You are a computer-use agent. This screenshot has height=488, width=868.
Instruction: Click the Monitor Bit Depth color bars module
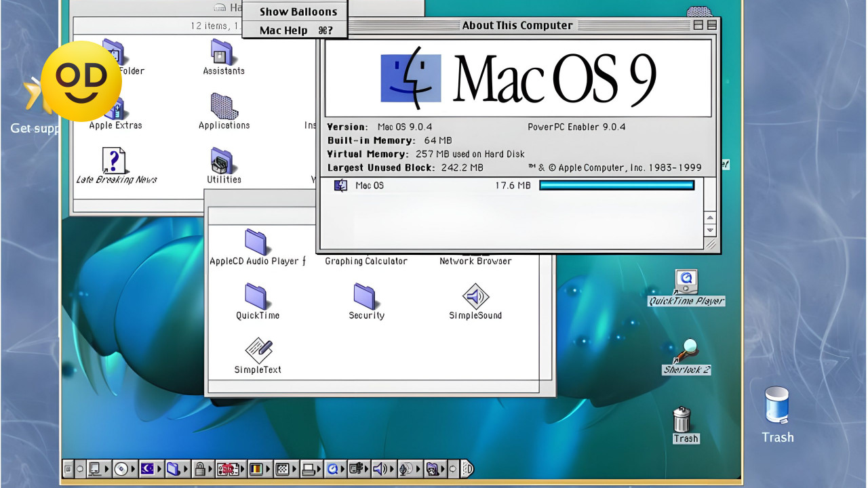pos(259,468)
